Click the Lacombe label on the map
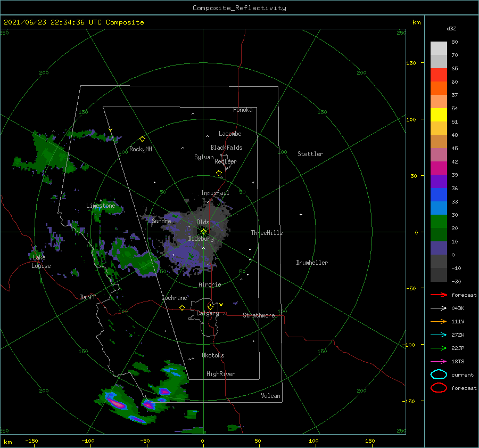The image size is (479, 448). (230, 134)
